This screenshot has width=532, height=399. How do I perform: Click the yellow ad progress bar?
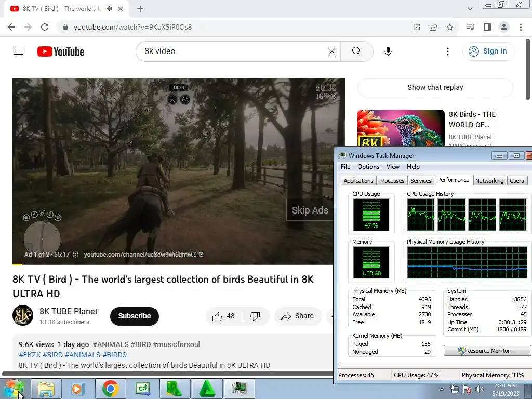click(x=17, y=264)
